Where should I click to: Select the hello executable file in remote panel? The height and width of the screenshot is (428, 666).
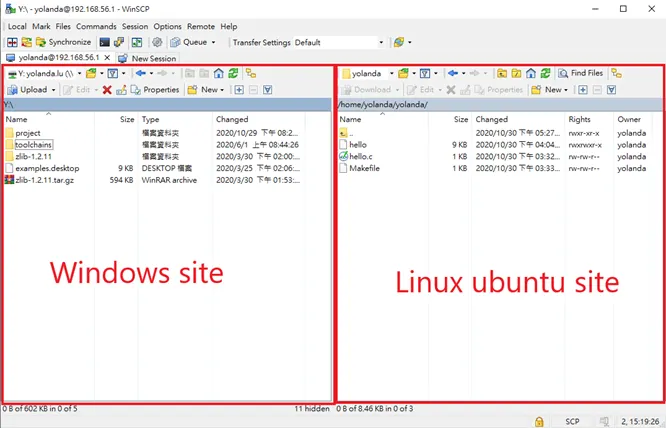click(x=358, y=145)
